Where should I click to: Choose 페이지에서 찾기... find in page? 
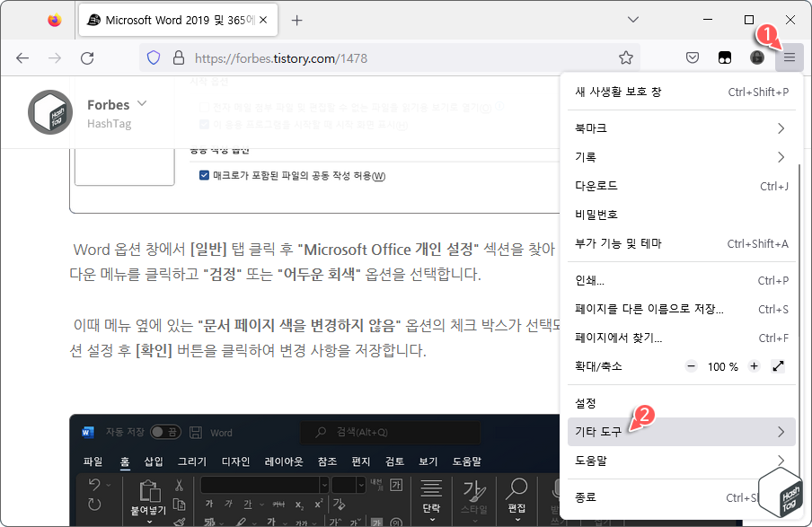tap(682, 338)
